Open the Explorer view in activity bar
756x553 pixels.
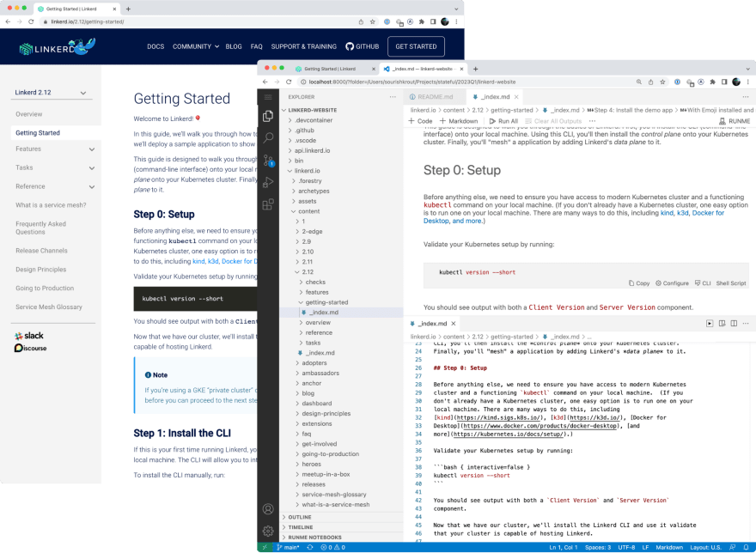click(x=268, y=116)
